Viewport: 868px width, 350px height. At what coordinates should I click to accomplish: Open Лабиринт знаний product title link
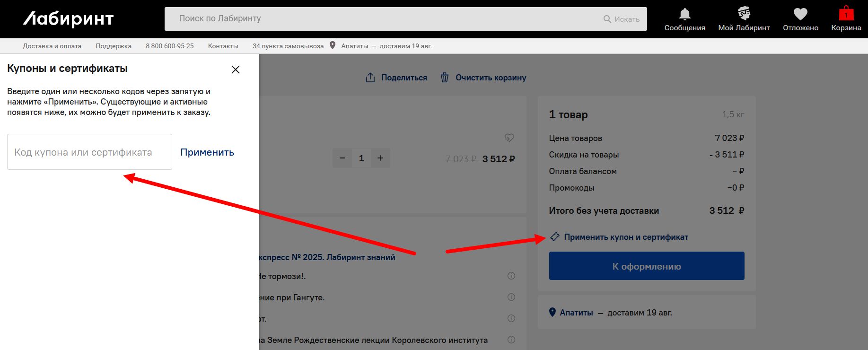click(x=327, y=257)
